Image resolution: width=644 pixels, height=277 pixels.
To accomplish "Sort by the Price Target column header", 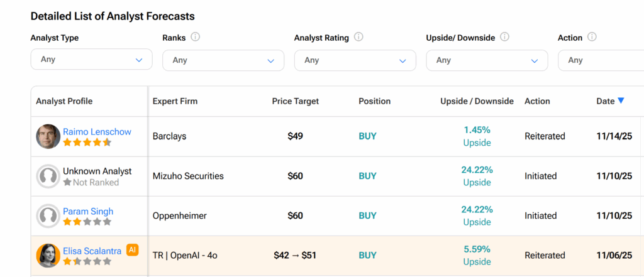I will point(295,101).
